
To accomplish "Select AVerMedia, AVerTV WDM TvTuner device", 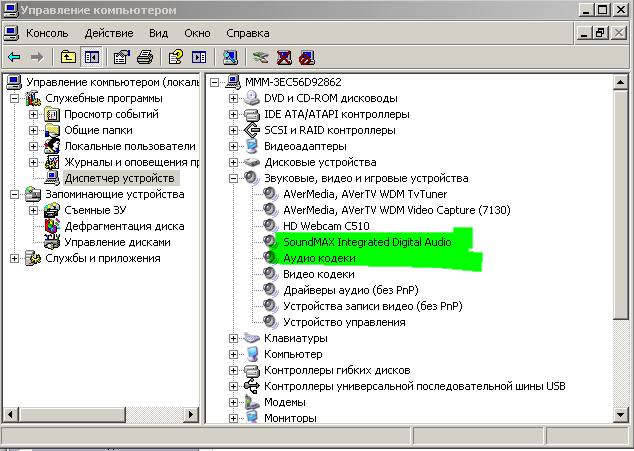I will click(365, 194).
